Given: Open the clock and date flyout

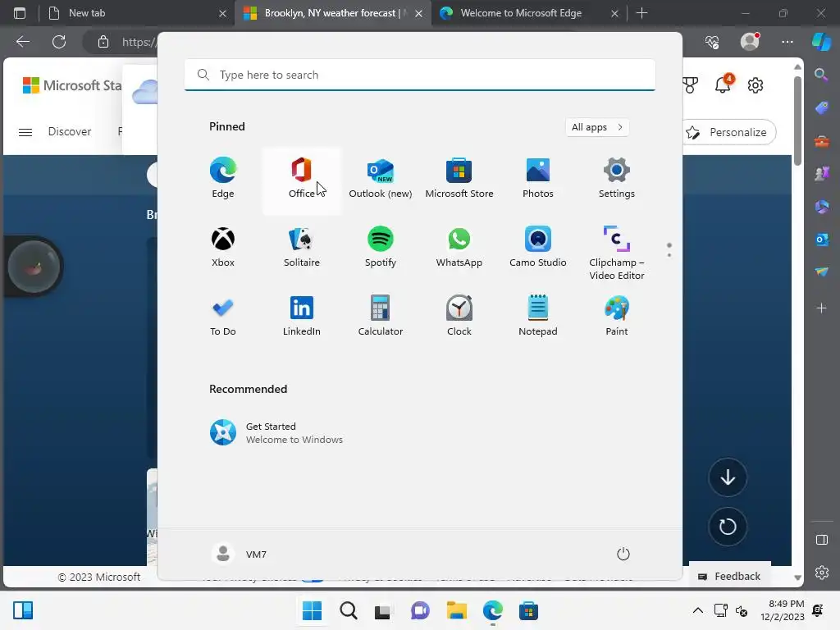Looking at the screenshot, I should point(782,610).
